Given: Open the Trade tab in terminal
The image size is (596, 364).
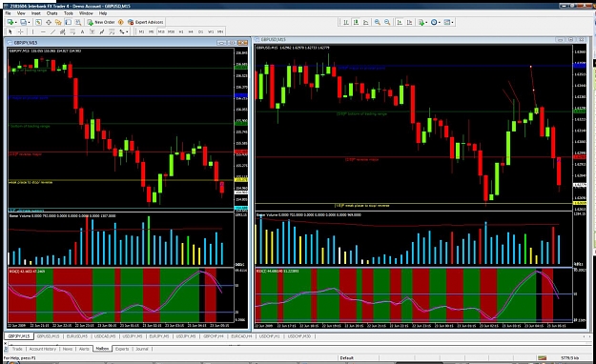Looking at the screenshot, I should pos(17,349).
